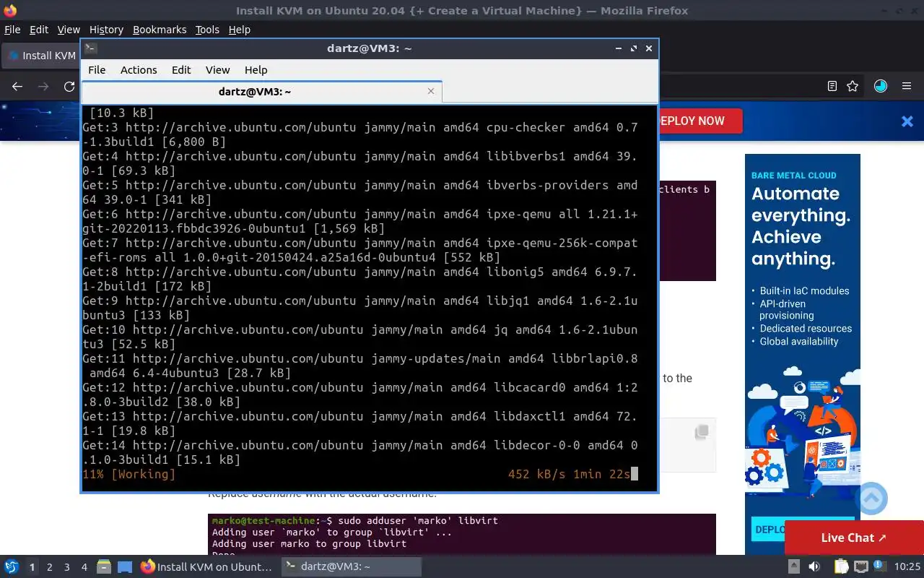Toggle Firefox reader view icon
The height and width of the screenshot is (578, 924).
coord(832,86)
